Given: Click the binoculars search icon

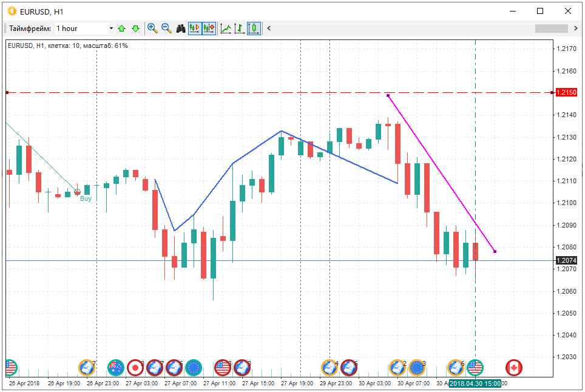Looking at the screenshot, I should tap(181, 29).
